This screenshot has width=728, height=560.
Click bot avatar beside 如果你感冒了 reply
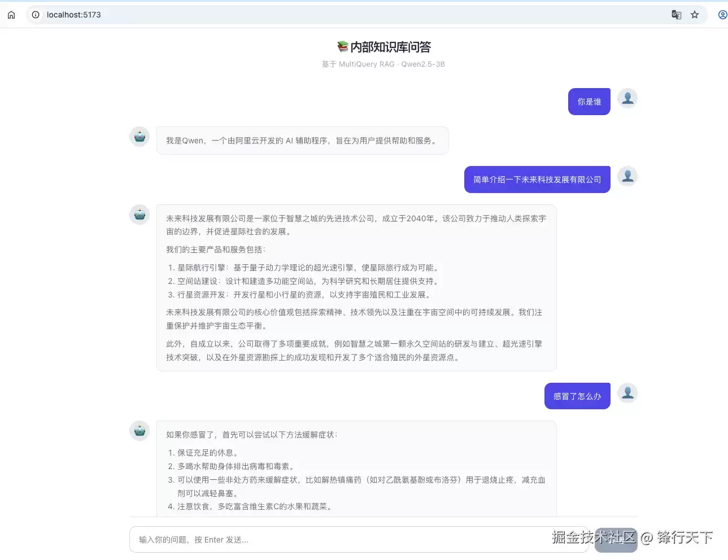pyautogui.click(x=140, y=431)
